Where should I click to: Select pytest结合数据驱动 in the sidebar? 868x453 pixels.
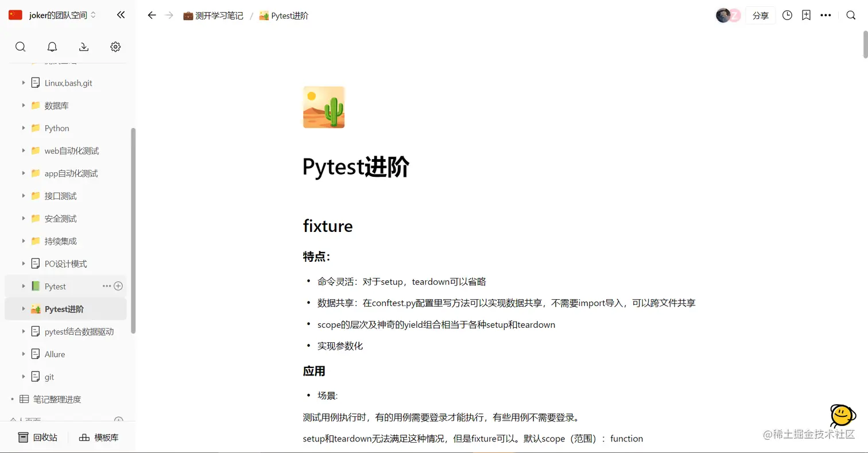pos(80,331)
